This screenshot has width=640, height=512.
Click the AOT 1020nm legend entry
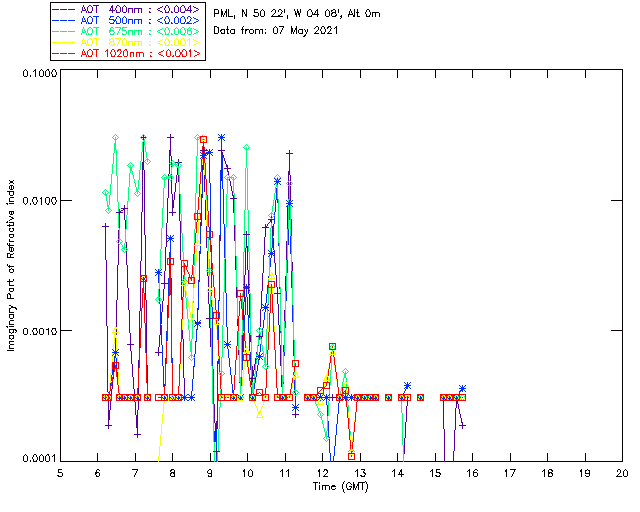(x=127, y=53)
